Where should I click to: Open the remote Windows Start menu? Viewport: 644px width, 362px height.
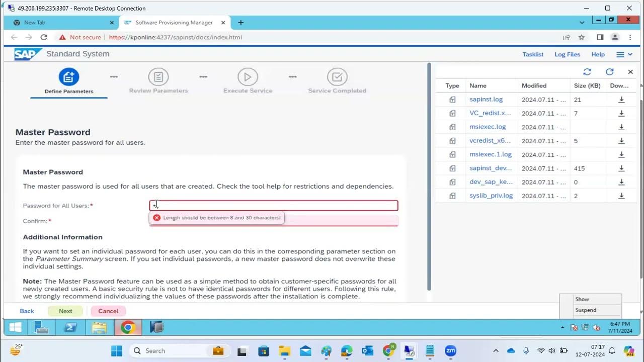[15, 328]
